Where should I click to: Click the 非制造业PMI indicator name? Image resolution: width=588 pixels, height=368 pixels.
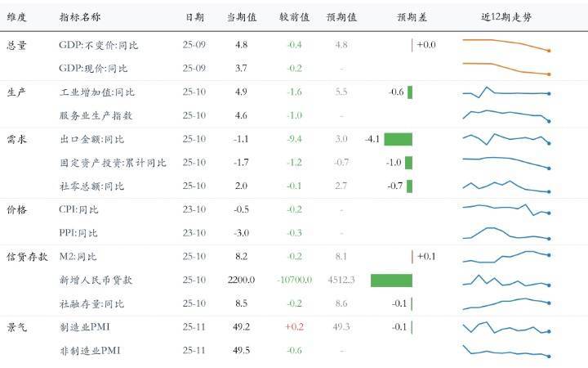point(90,351)
